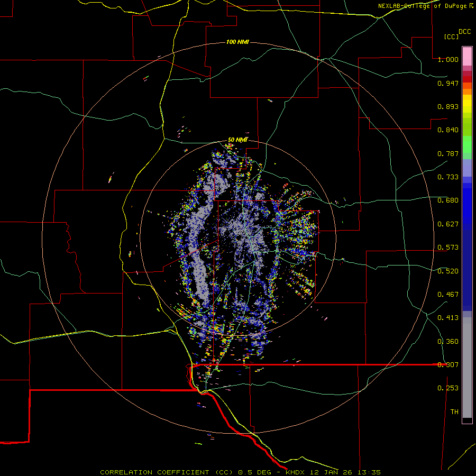The image size is (476, 476).
Task: Select the 0.360 legend value
Action: (x=448, y=342)
